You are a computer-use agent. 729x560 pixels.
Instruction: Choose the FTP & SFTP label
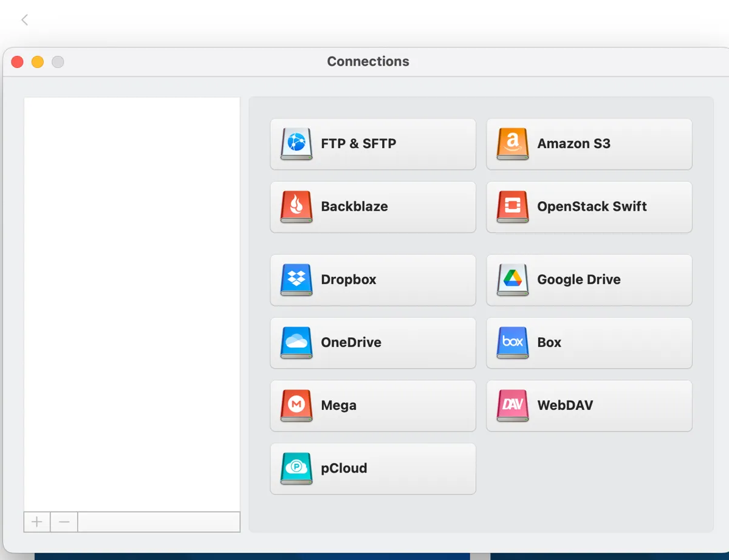click(358, 144)
